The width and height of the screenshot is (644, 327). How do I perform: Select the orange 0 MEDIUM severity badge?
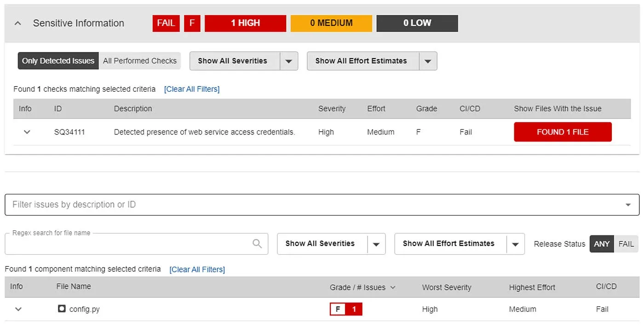point(331,23)
